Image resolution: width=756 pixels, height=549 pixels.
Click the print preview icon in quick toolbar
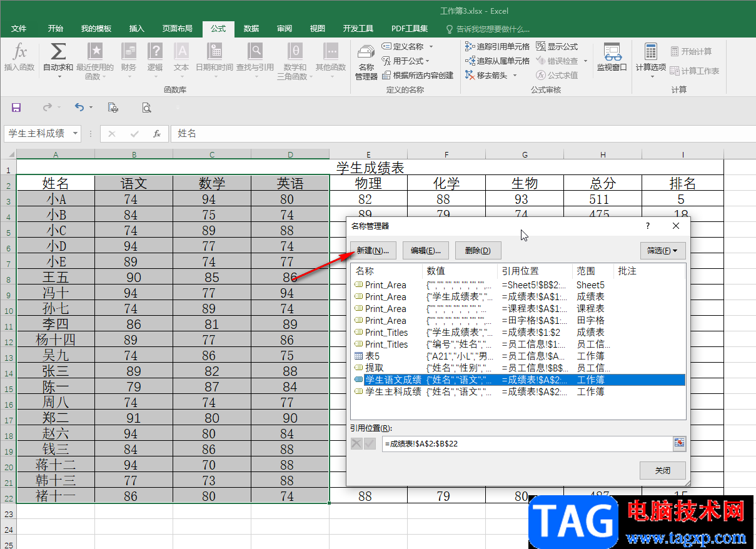[x=146, y=108]
